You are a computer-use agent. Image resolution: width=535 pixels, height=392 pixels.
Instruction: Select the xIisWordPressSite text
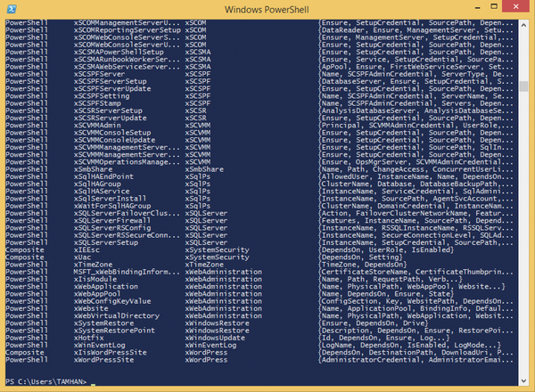(111, 353)
